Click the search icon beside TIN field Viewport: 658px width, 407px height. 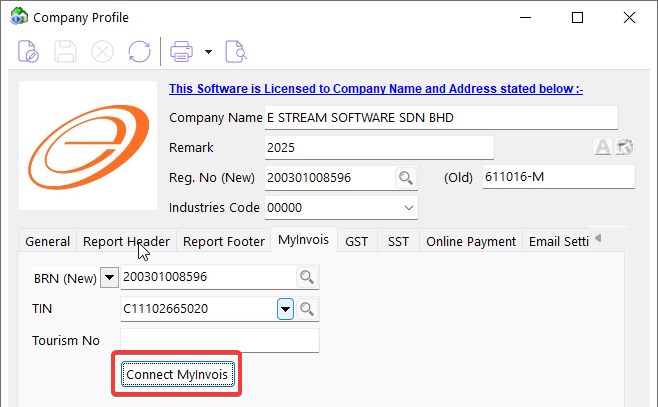click(308, 309)
